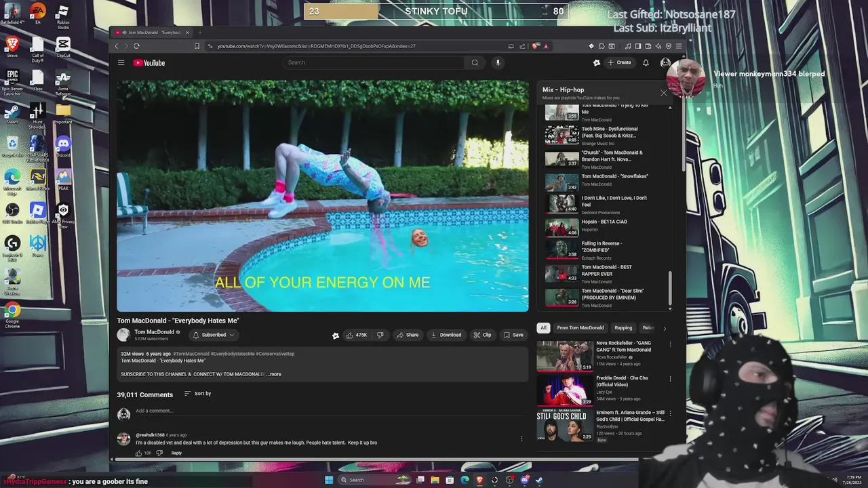The image size is (868, 488).
Task: Open YouTube notifications bell
Action: (646, 62)
